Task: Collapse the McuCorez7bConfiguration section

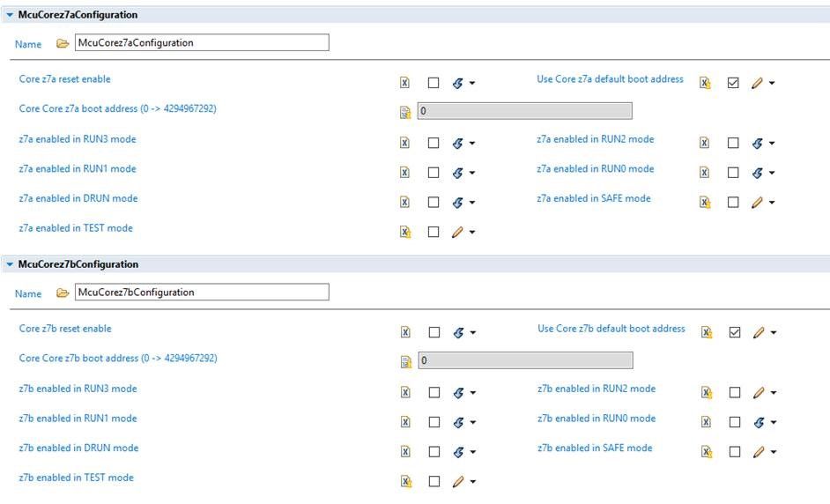Action: point(10,264)
